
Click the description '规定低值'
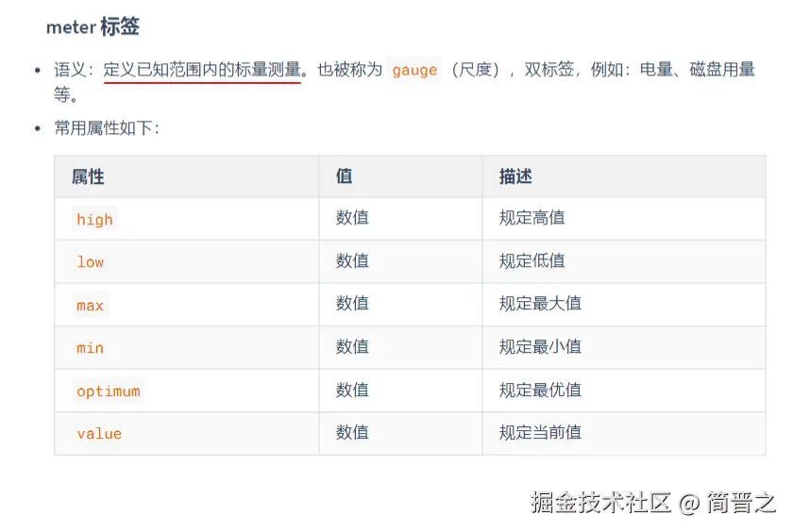click(532, 260)
